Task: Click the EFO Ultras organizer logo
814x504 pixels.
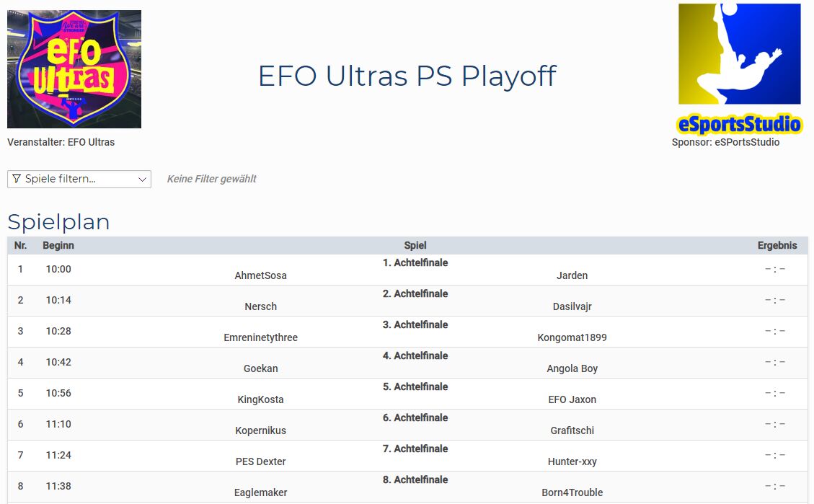Action: (74, 69)
